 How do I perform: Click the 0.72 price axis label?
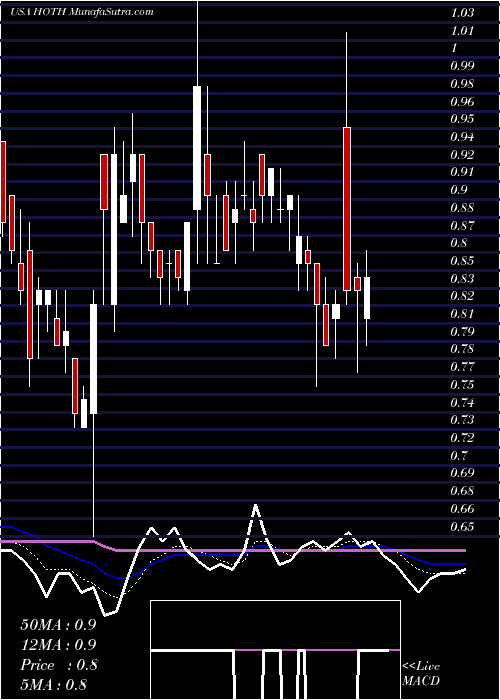[x=462, y=438]
